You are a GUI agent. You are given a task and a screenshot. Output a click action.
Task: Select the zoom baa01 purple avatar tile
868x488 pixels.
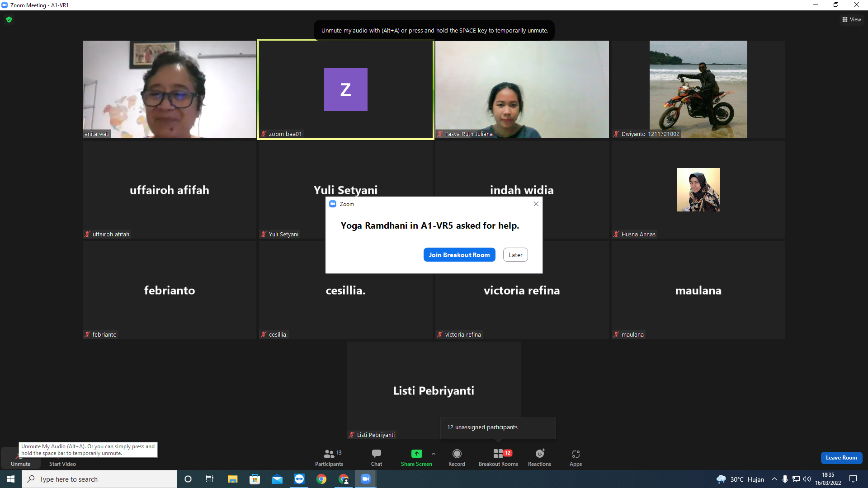346,89
